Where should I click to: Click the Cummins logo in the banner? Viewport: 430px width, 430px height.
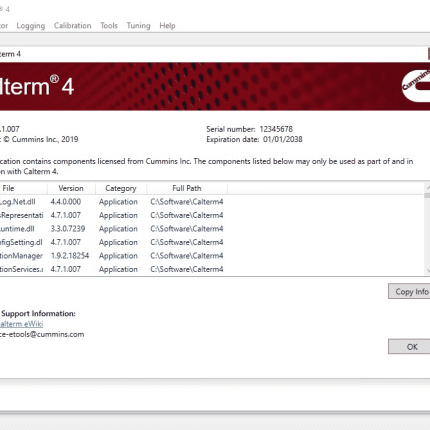(x=416, y=86)
